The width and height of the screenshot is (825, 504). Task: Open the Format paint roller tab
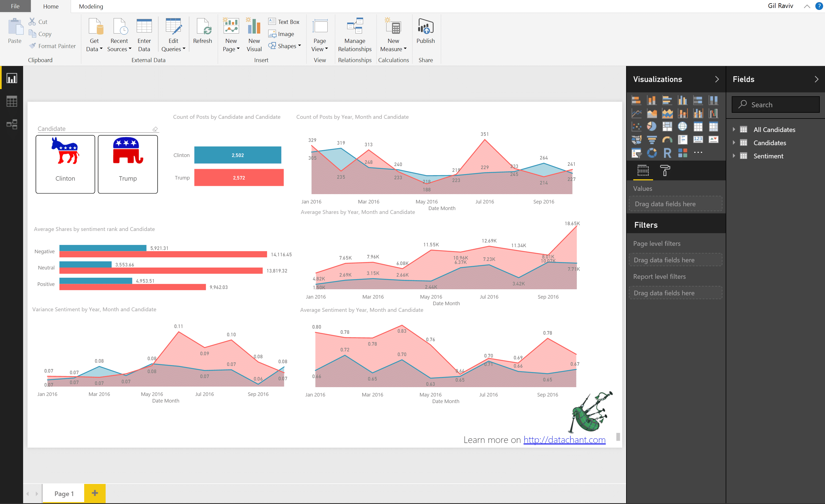(665, 170)
